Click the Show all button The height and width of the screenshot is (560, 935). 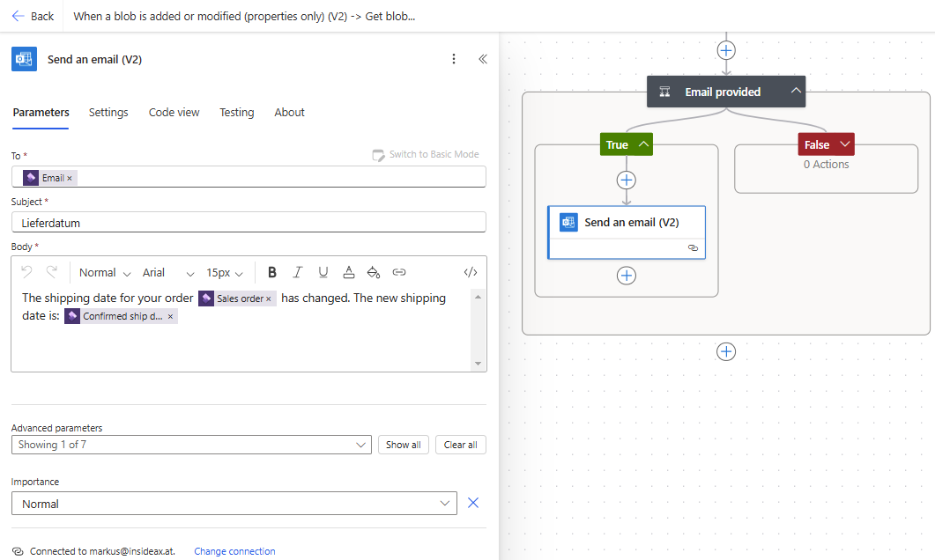pos(404,445)
